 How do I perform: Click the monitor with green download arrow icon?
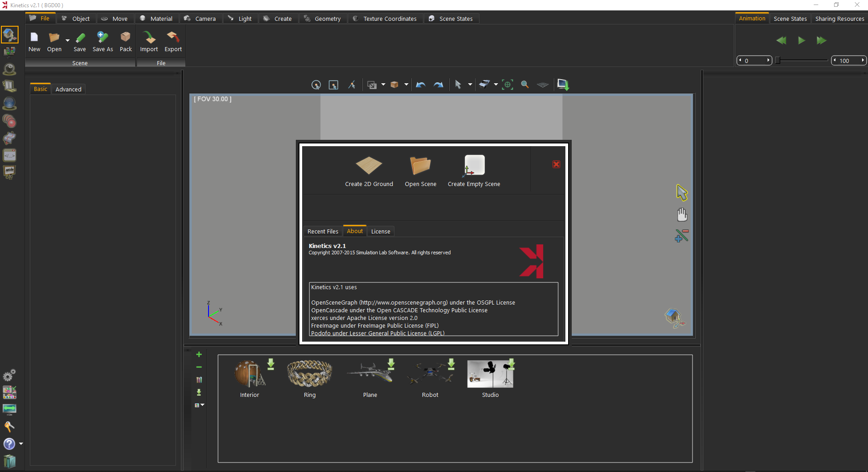click(563, 85)
